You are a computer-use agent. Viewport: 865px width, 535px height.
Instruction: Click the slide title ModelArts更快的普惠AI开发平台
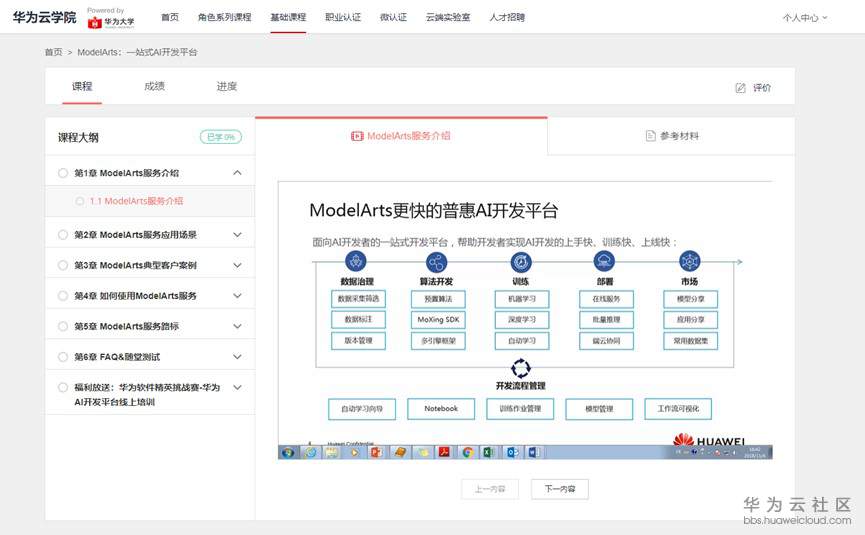coord(434,210)
